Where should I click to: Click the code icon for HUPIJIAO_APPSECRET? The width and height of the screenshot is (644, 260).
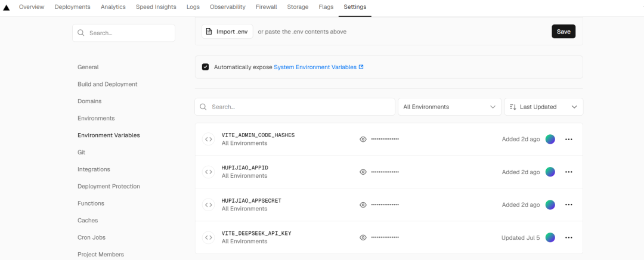[x=209, y=205]
